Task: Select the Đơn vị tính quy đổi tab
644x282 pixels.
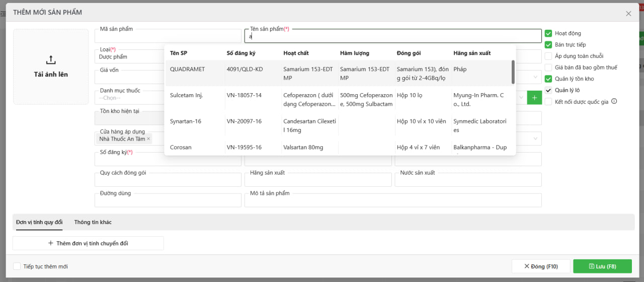Action: point(39,222)
